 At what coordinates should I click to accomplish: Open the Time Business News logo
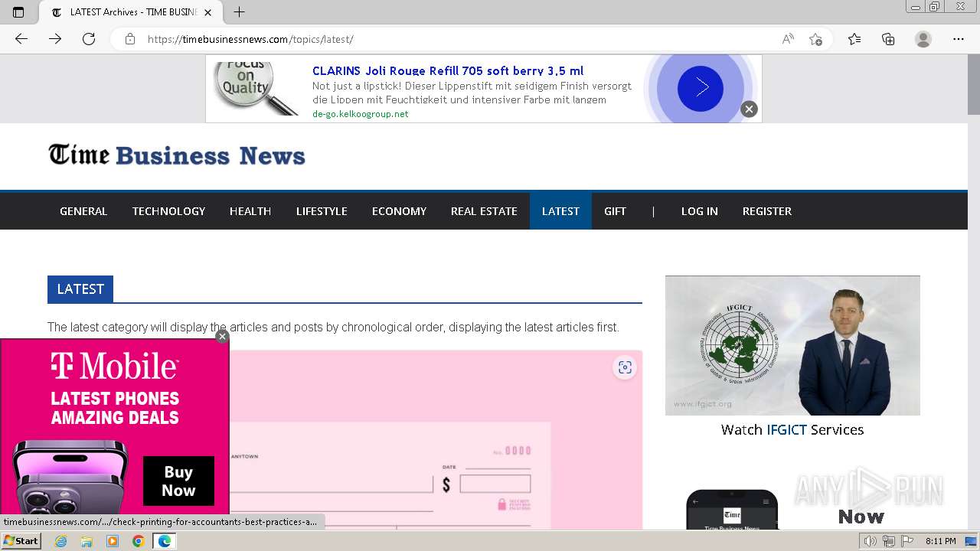click(x=177, y=155)
